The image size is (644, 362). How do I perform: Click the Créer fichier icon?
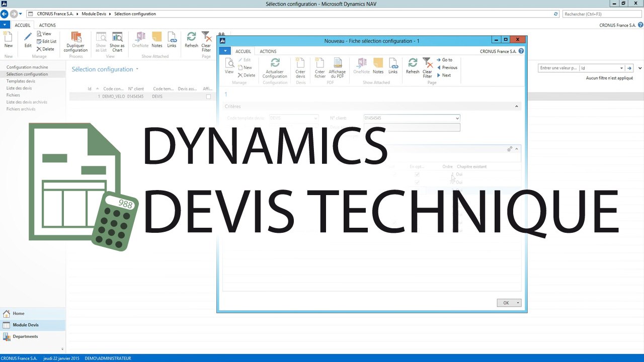click(x=320, y=63)
